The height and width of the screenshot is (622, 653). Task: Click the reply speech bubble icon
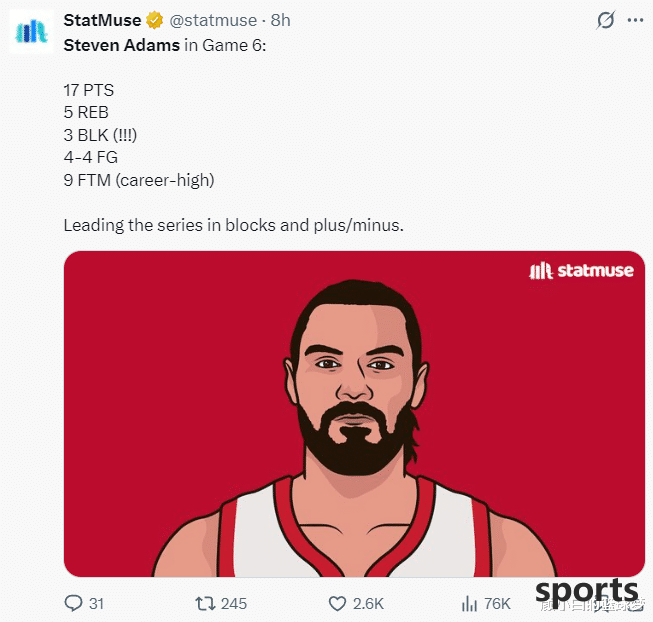coord(73,603)
